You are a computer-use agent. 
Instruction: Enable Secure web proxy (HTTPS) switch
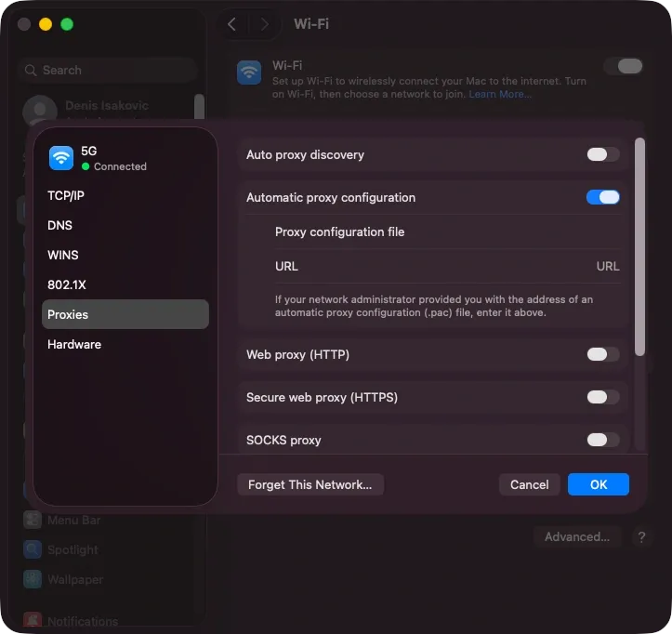[x=603, y=397]
